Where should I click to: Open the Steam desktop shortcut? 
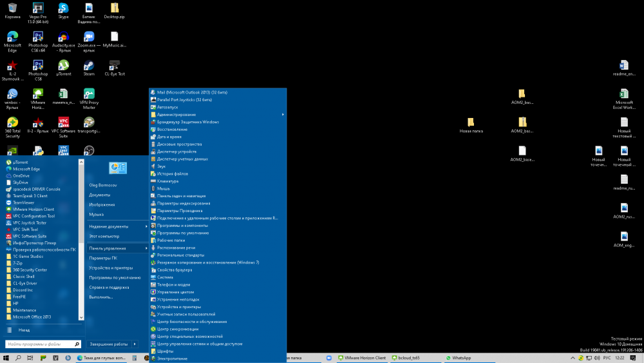pyautogui.click(x=89, y=68)
